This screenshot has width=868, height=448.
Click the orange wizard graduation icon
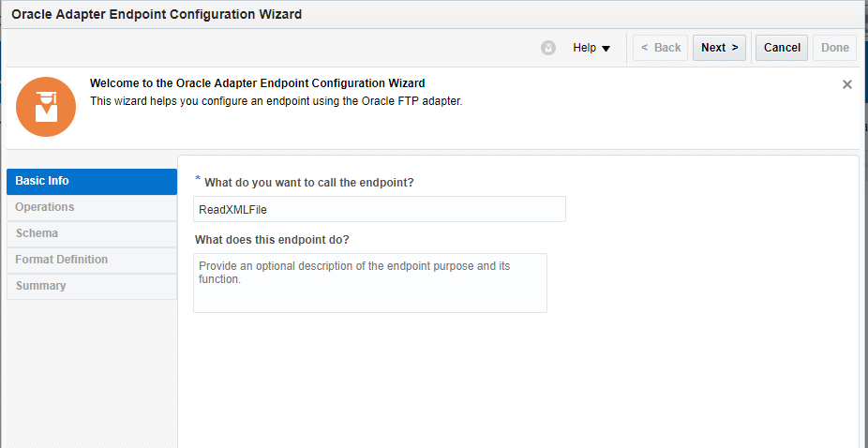[46, 106]
